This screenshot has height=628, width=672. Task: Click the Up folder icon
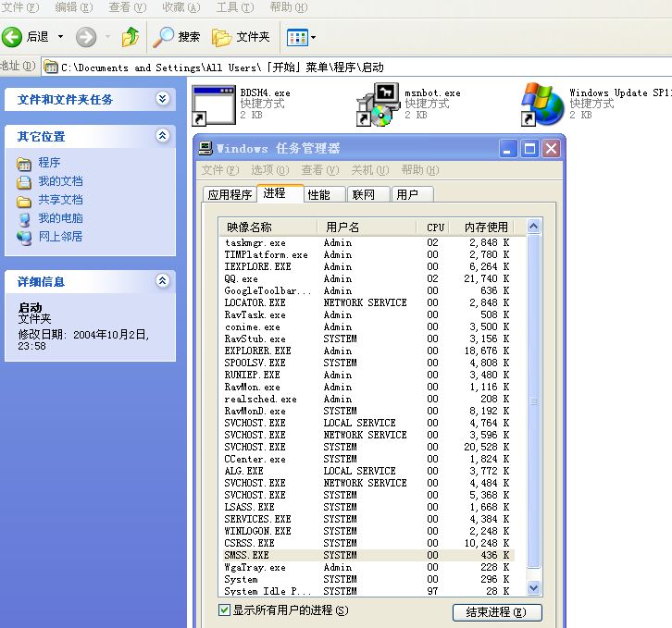point(130,37)
